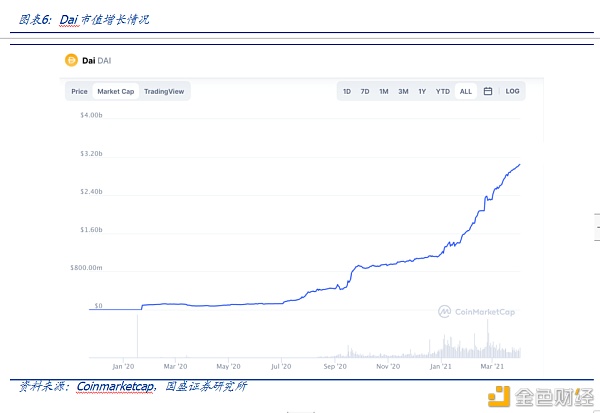Open the calendar date picker icon

tap(488, 91)
